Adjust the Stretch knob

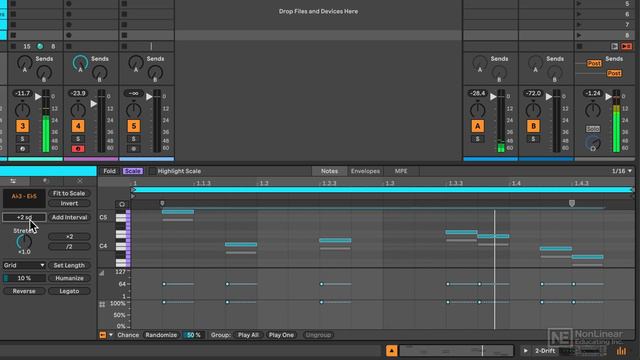[24, 242]
